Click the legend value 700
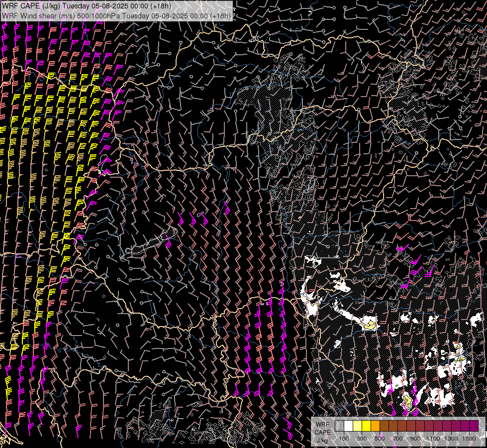487x448 pixels. pos(397,439)
